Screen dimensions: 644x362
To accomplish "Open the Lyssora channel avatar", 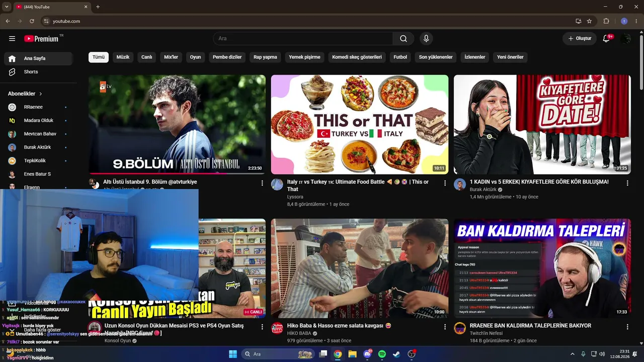I will click(277, 184).
